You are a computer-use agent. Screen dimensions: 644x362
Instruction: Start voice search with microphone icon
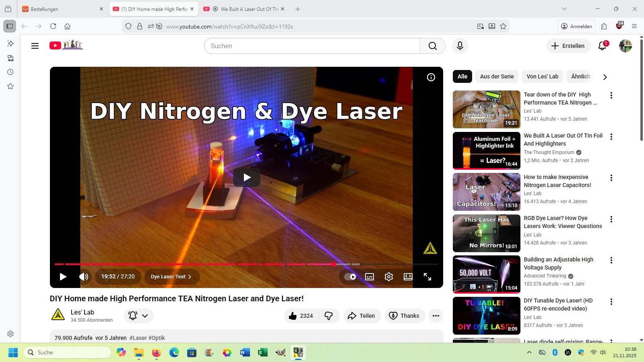click(x=460, y=46)
